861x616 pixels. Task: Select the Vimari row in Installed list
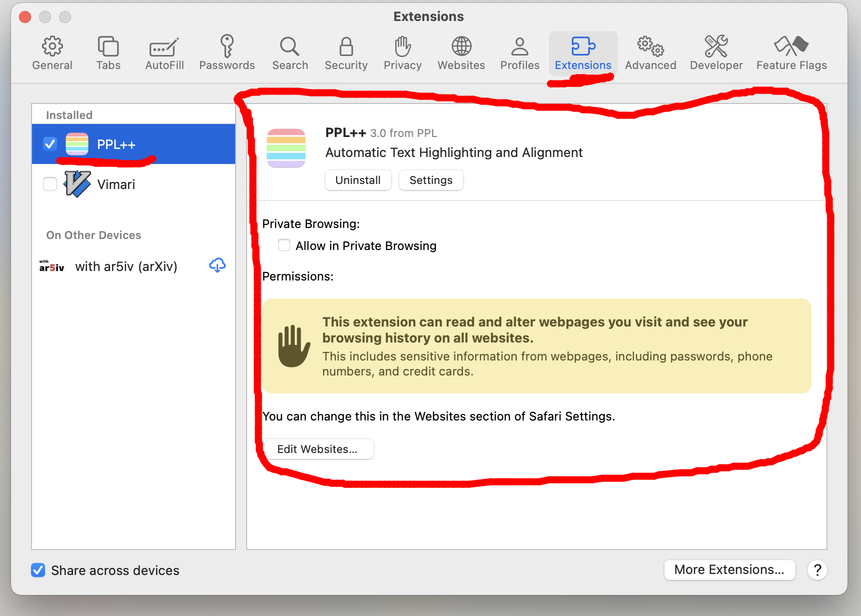[134, 184]
